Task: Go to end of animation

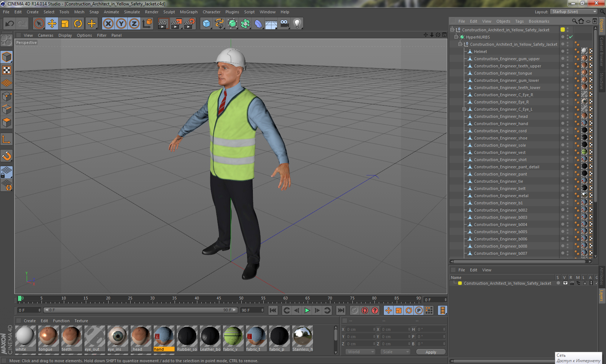Action: 341,310
